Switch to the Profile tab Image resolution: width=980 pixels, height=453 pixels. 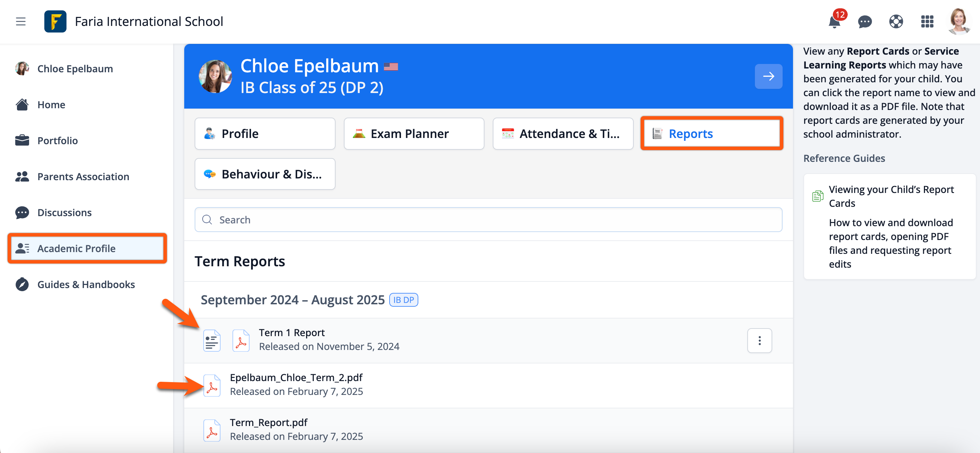click(x=265, y=134)
